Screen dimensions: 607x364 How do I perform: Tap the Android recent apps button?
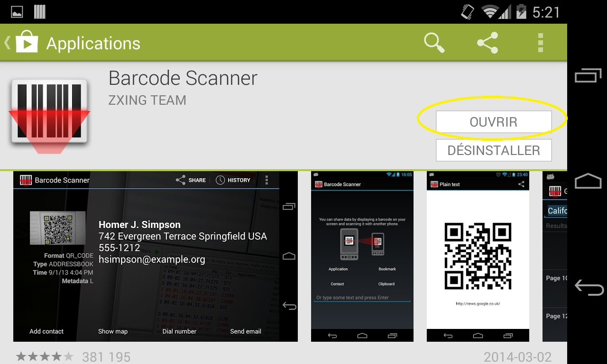tap(588, 76)
